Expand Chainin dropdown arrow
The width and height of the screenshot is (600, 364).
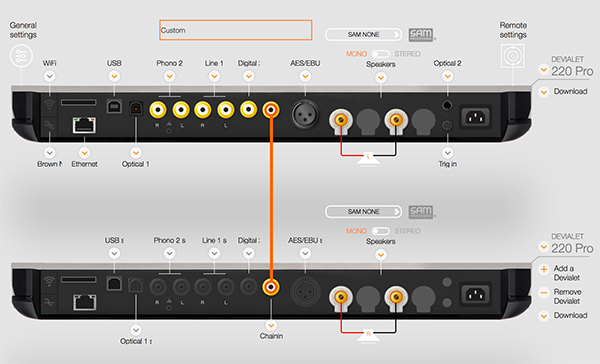tap(271, 325)
